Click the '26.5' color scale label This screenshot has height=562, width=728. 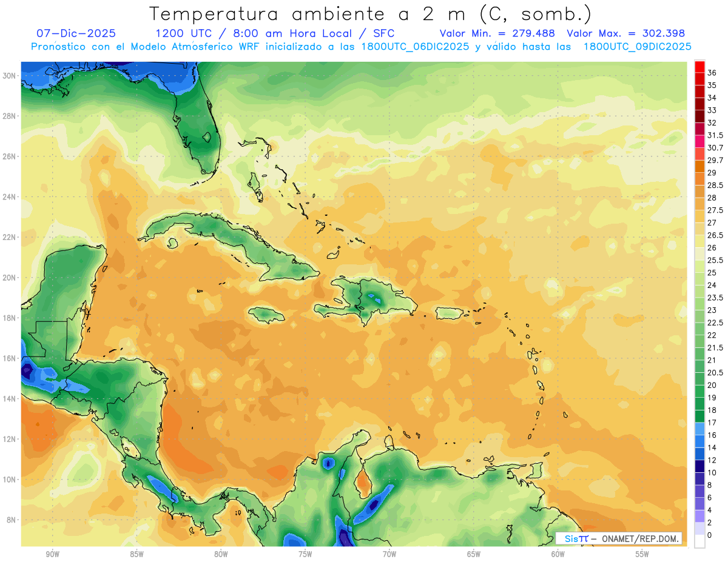point(715,235)
